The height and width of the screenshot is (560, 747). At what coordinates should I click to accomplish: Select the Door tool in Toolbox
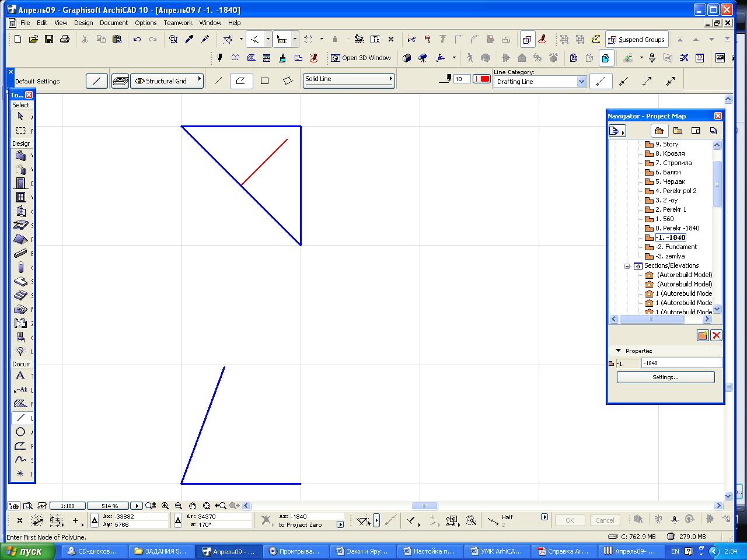[20, 183]
